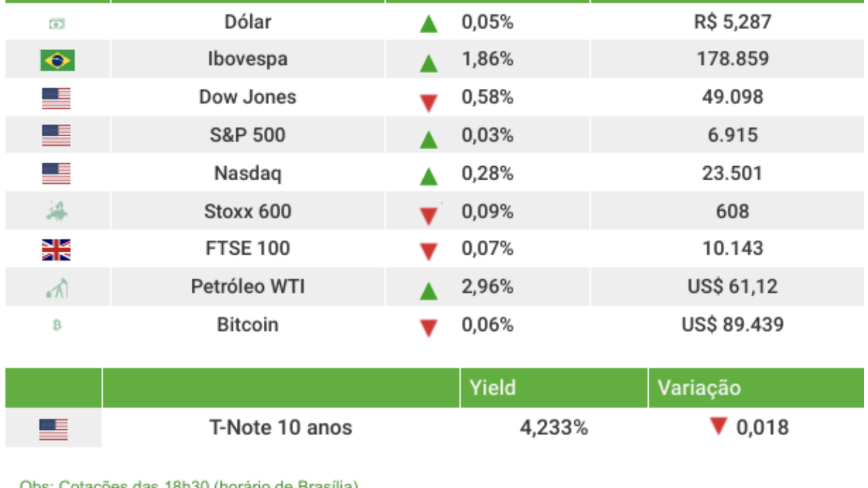Click the red down arrow beside T-Note variation
The width and height of the screenshot is (868, 488).
pyautogui.click(x=718, y=426)
